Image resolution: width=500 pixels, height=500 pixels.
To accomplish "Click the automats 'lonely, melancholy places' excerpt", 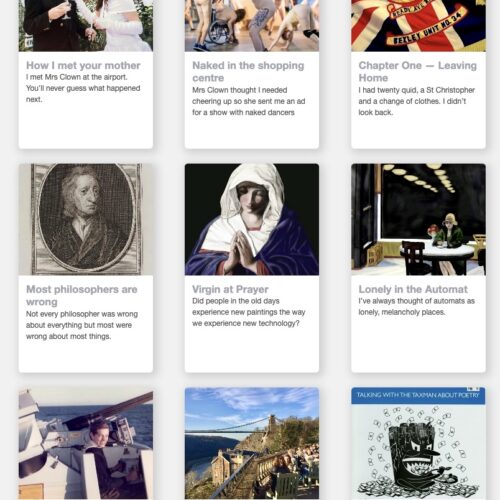I will pos(417,307).
